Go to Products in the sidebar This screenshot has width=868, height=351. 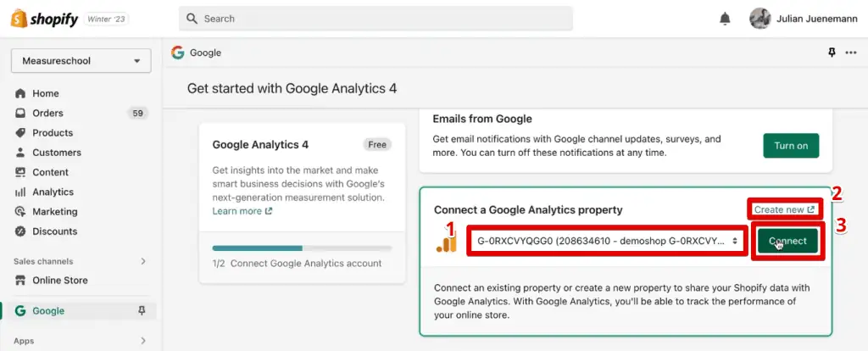(x=53, y=133)
